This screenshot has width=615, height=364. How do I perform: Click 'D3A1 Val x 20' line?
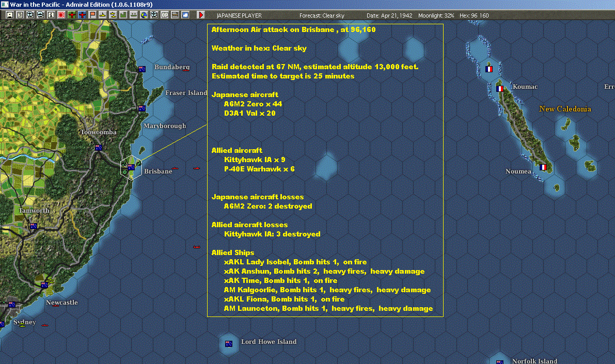pos(250,114)
